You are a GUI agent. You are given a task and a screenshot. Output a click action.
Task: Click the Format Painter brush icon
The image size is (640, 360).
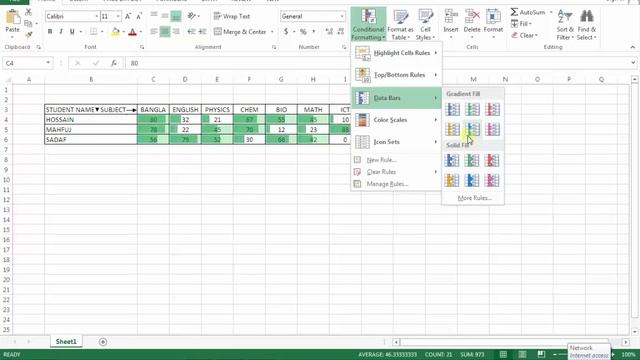pyautogui.click(x=29, y=34)
